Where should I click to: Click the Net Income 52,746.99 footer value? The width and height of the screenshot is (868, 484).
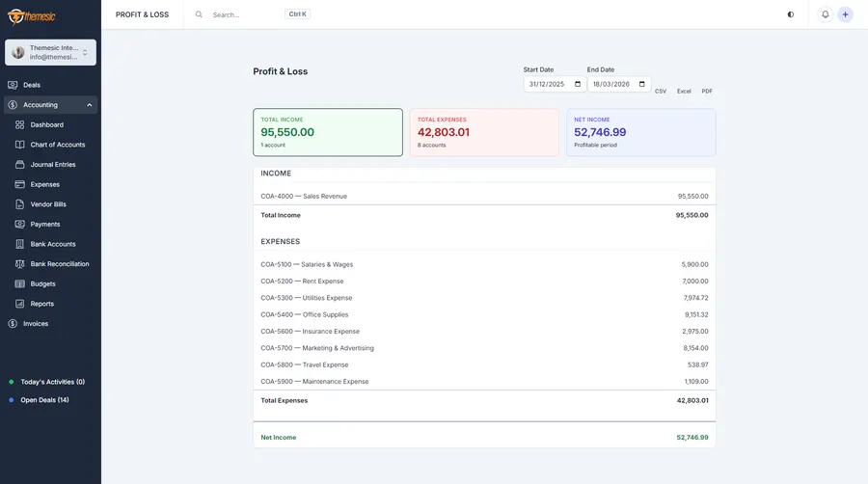692,438
